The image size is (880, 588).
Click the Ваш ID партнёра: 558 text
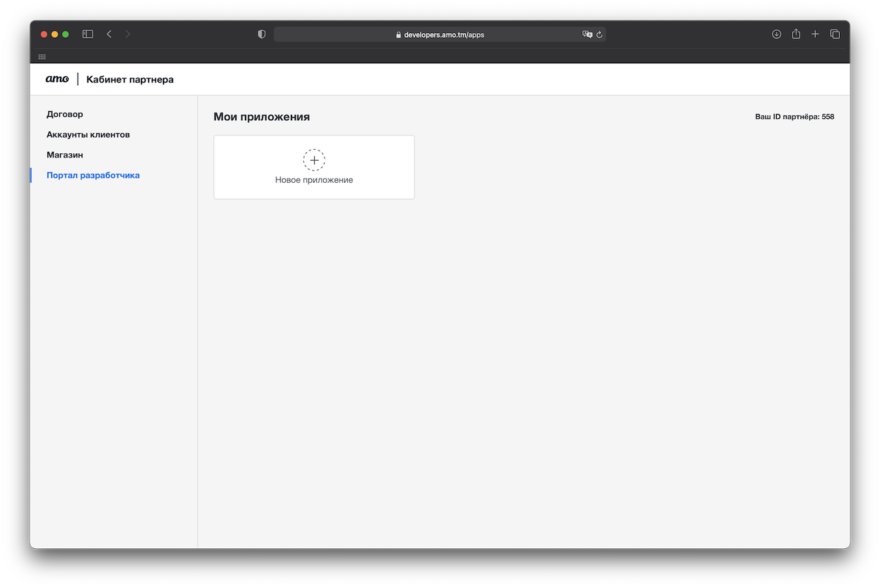click(794, 117)
